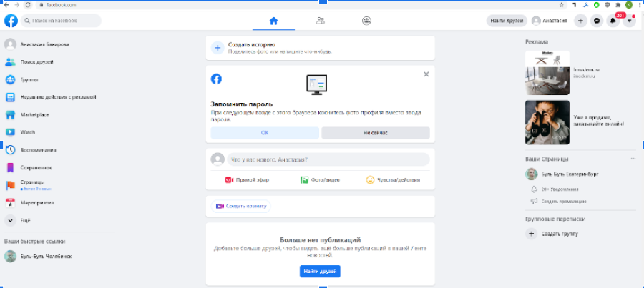Open the plus create menu
This screenshot has width=644, height=288.
(x=580, y=21)
